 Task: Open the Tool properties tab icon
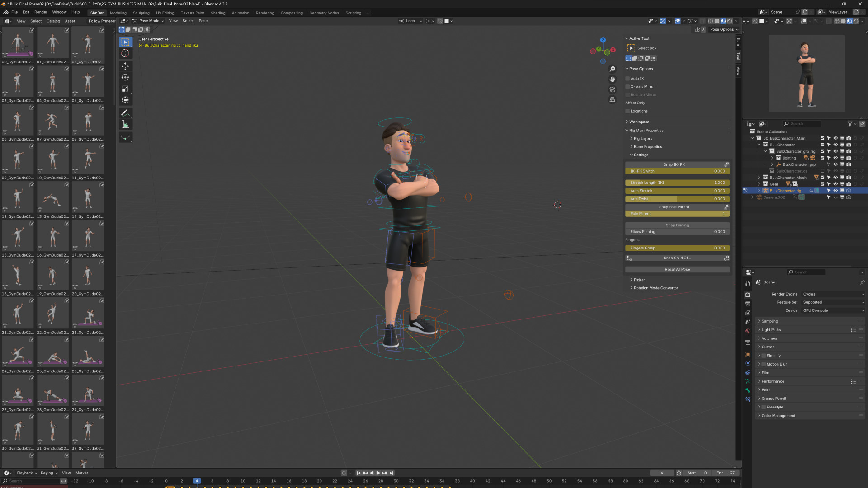click(748, 283)
